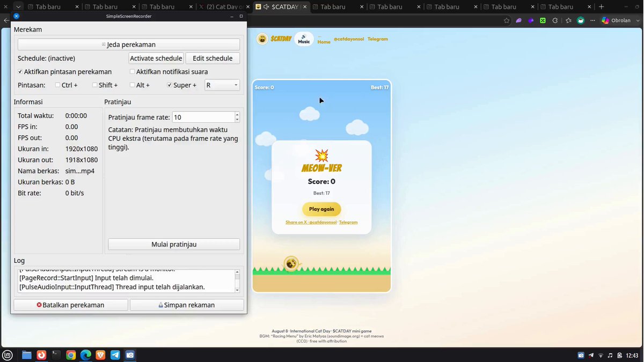Open the favorites list icon in browser toolbar
The width and height of the screenshot is (644, 362).
pos(568,20)
